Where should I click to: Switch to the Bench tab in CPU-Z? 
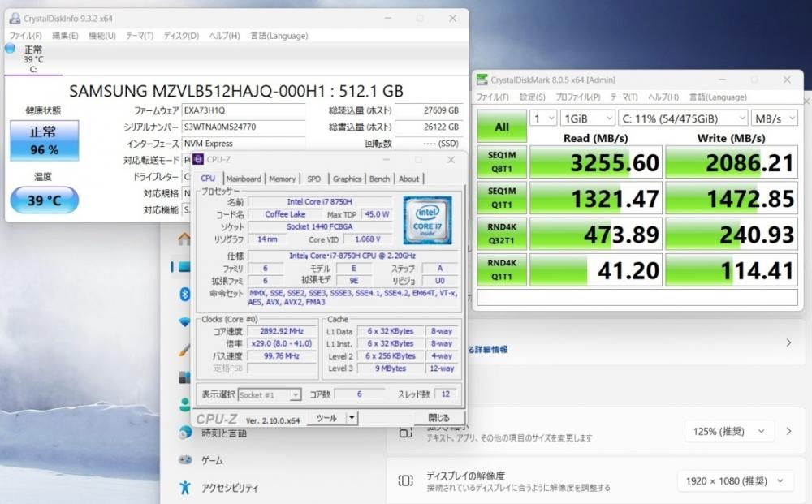coord(379,179)
